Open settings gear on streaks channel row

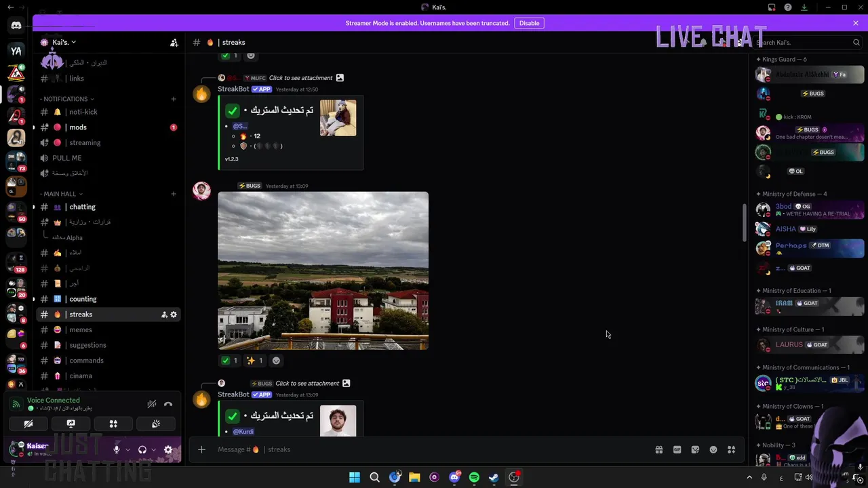[174, 314]
